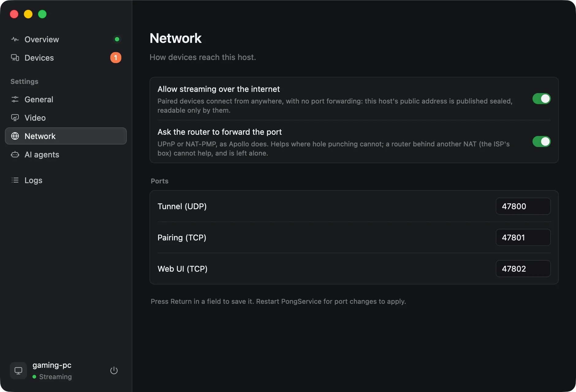Screen dimensions: 576x392
Task: Click the Overview pulse icon
Action: point(15,39)
